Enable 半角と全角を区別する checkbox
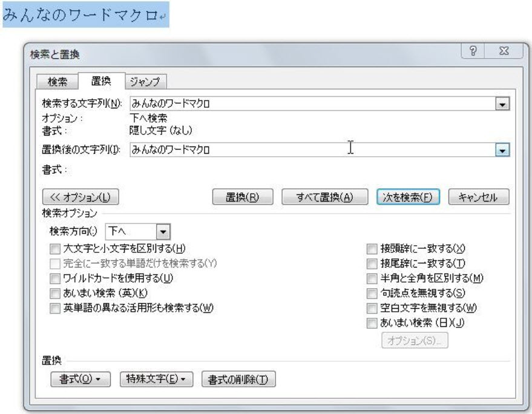Screen dimensions: 532x414 click(373, 278)
